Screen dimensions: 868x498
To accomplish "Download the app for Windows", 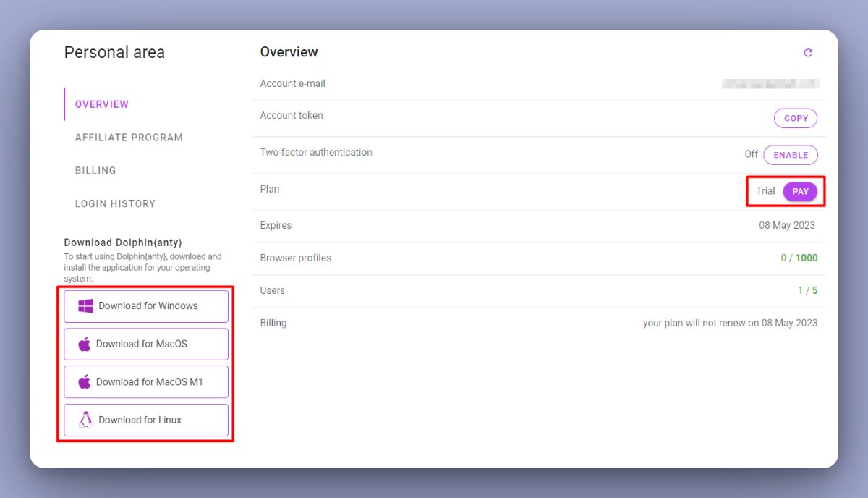I will [x=146, y=306].
